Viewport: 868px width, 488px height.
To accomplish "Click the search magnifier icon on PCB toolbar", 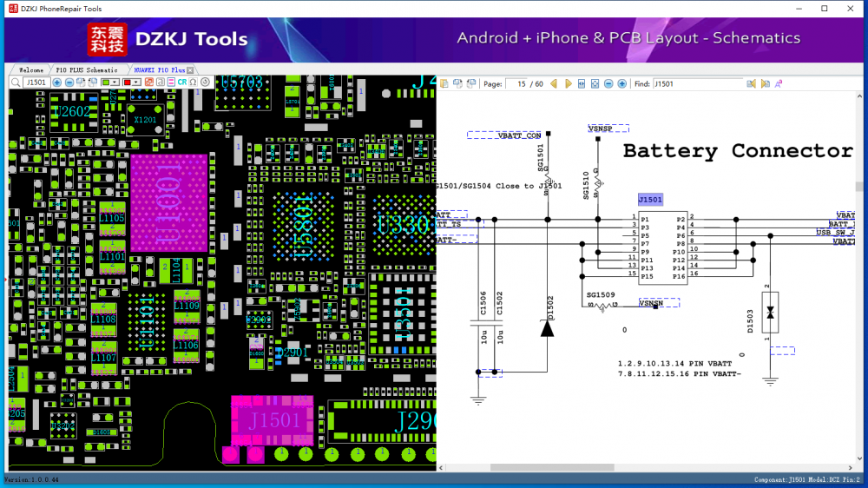I will [16, 82].
